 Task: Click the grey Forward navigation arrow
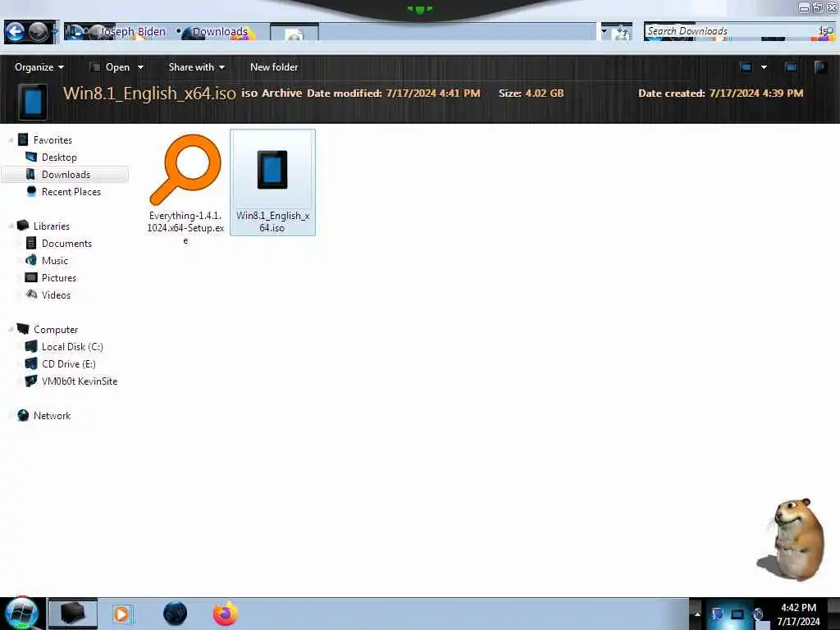point(38,32)
